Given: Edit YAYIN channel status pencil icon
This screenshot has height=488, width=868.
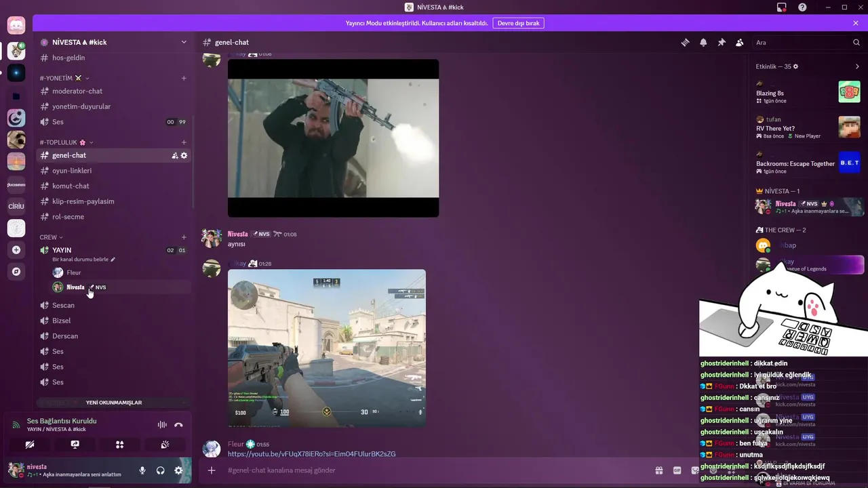Looking at the screenshot, I should 113,260.
